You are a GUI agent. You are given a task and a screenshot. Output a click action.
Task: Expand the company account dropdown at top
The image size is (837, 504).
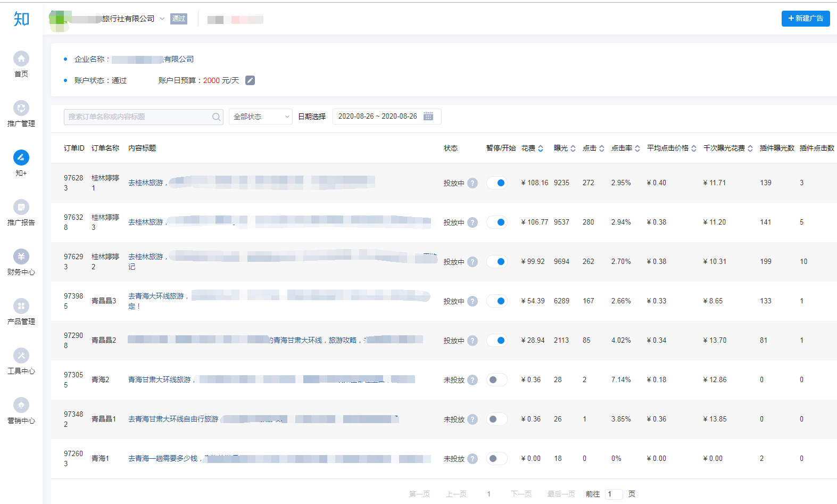162,19
